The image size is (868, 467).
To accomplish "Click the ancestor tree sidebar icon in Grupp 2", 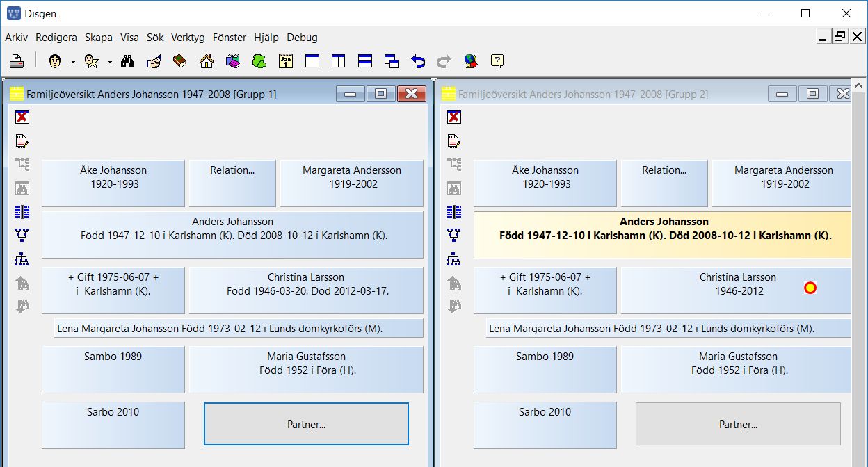I will click(x=453, y=235).
